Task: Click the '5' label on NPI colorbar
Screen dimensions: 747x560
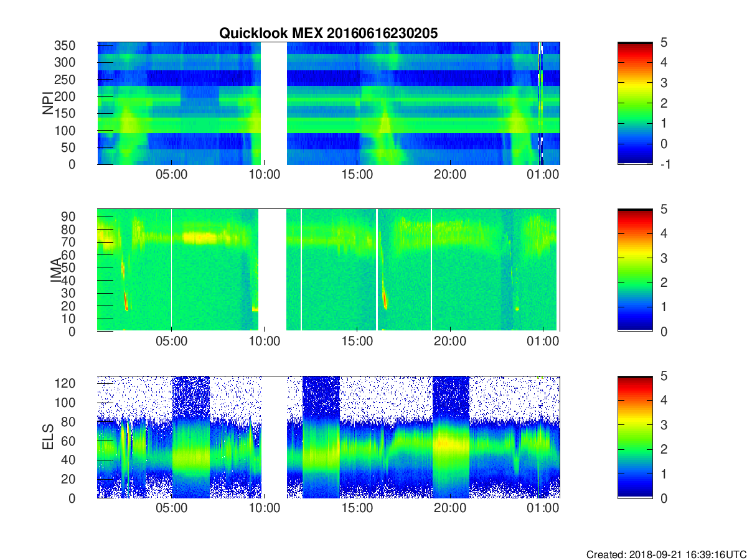Action: (664, 42)
